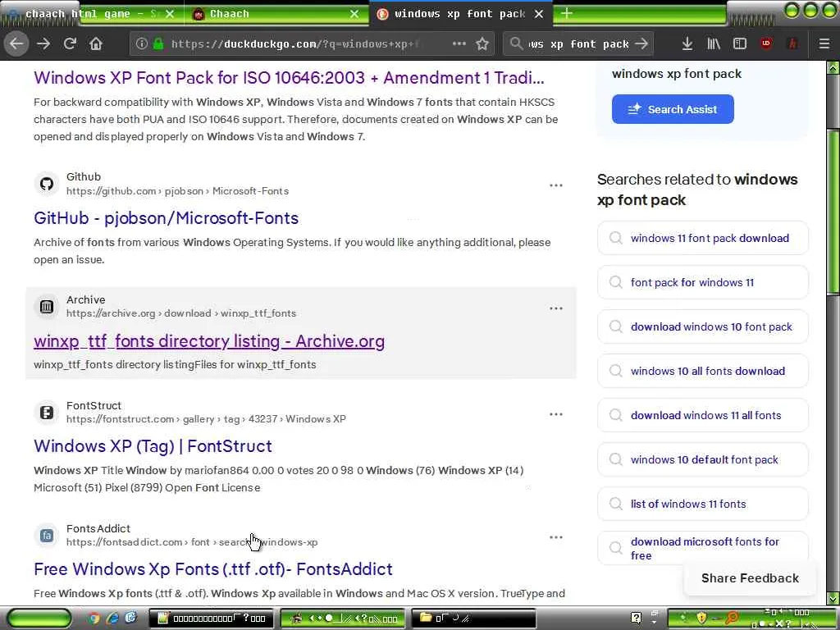The image size is (840, 630).
Task: Launch Chrome from the taskbar quick launch
Action: [x=94, y=619]
